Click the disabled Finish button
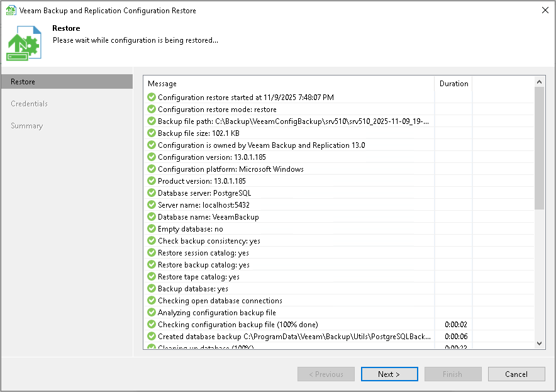Viewport: 556px width, 392px height. click(x=453, y=374)
